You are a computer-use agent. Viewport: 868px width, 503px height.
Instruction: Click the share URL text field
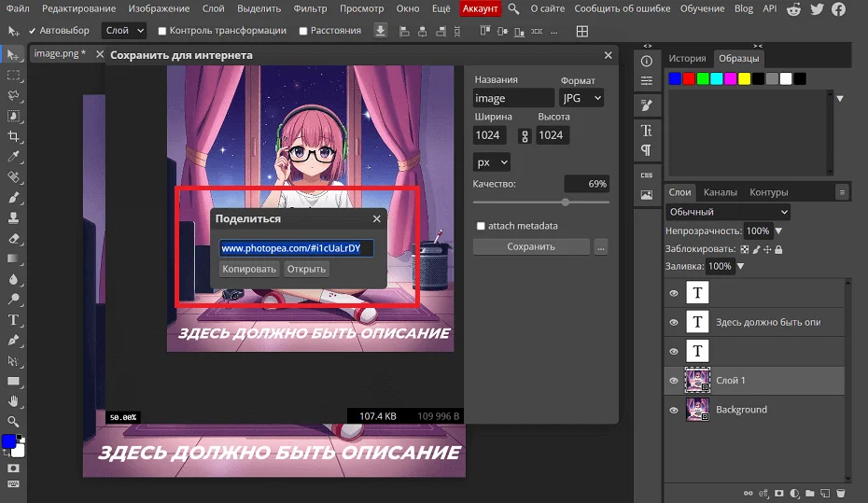coord(296,248)
